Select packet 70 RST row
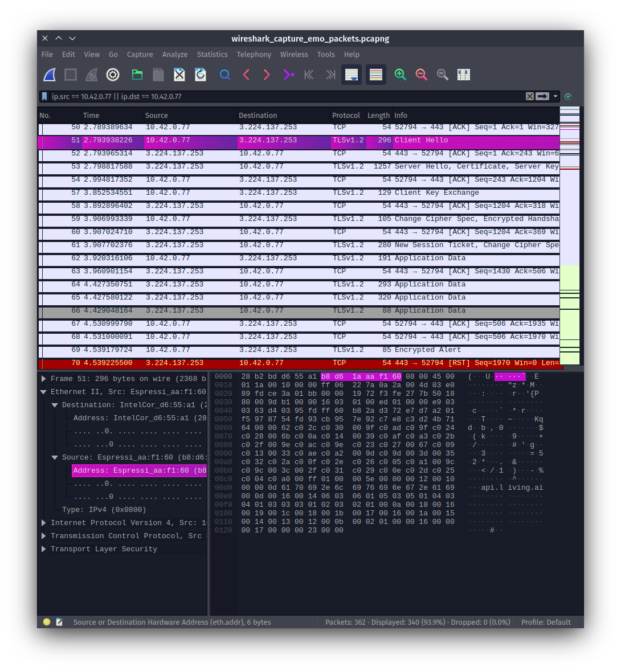 tap(299, 363)
